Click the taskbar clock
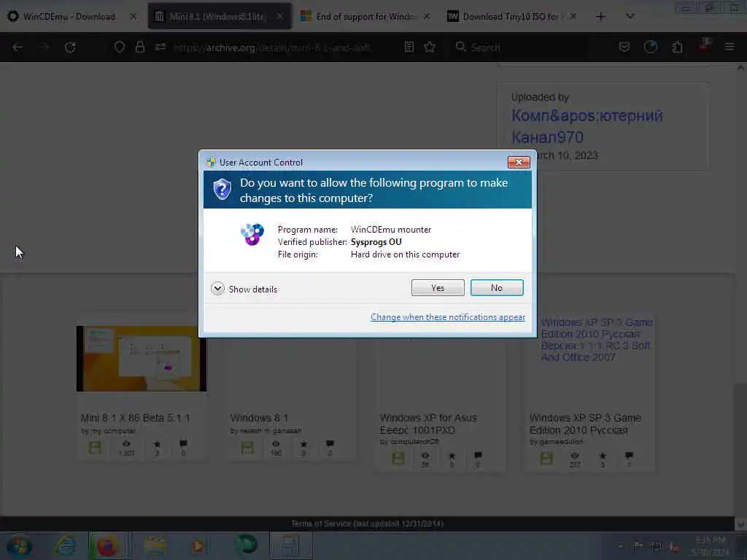This screenshot has width=747, height=560. tap(711, 545)
